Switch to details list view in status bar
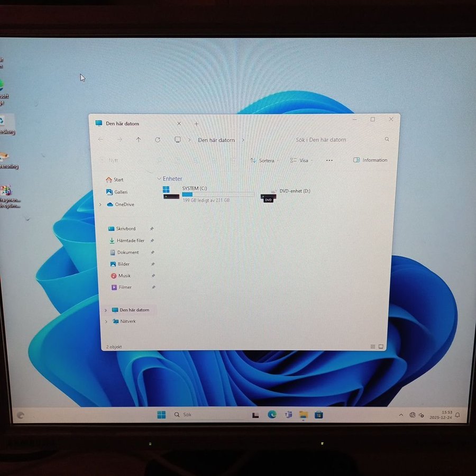 (373, 347)
